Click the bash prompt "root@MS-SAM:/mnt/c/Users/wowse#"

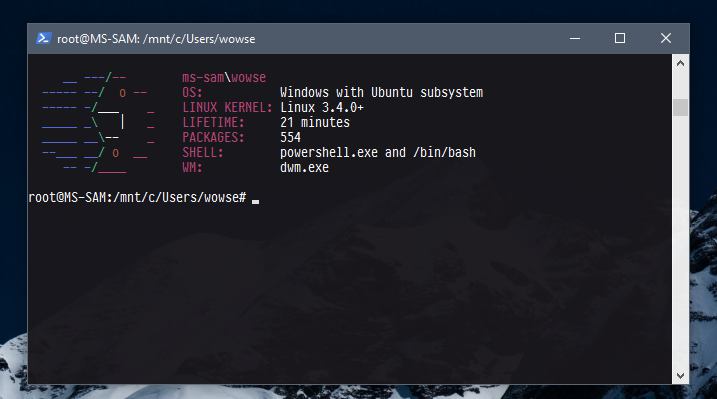click(137, 197)
